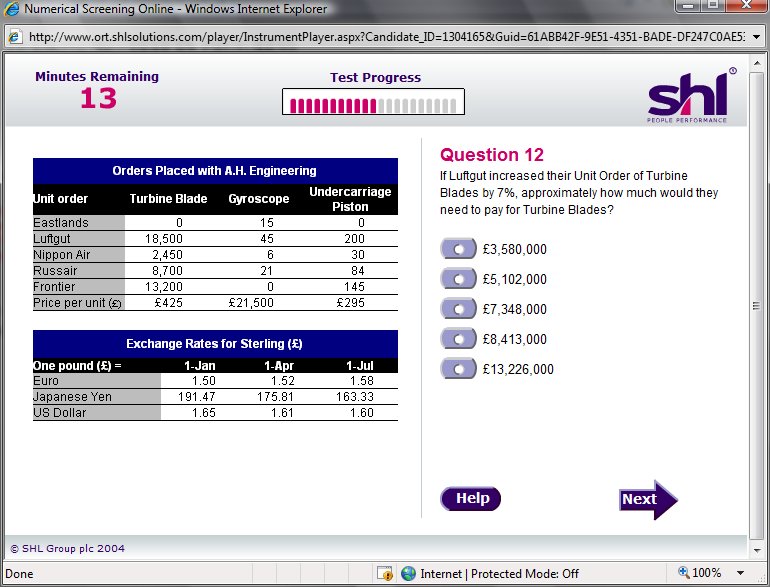770x587 pixels.
Task: Click the SHL Group plc 2004 copyright
Action: click(67, 548)
